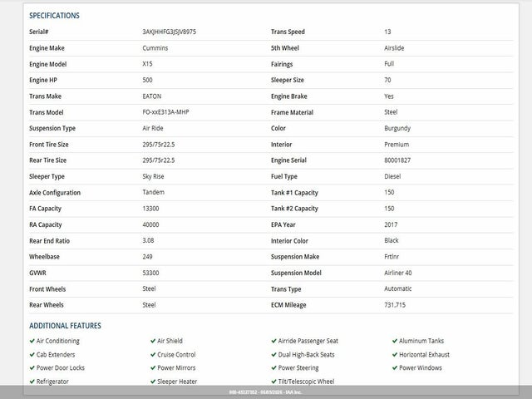Click the Cab Extenders checkmark icon
532x399 pixels.
(x=32, y=355)
